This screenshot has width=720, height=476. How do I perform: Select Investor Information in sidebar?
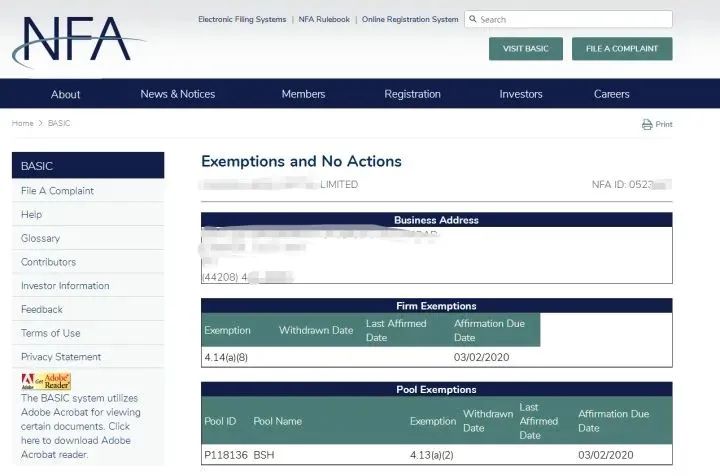click(x=65, y=286)
